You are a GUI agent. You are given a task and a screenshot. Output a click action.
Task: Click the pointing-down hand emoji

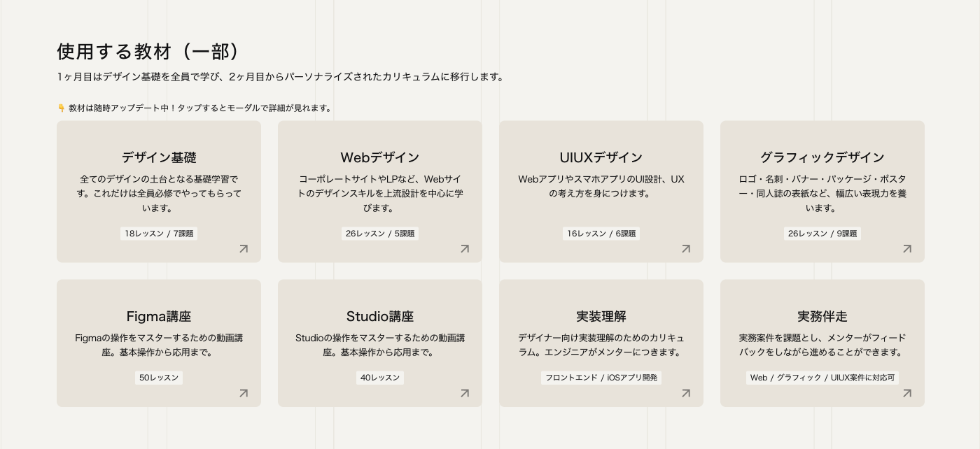click(61, 108)
